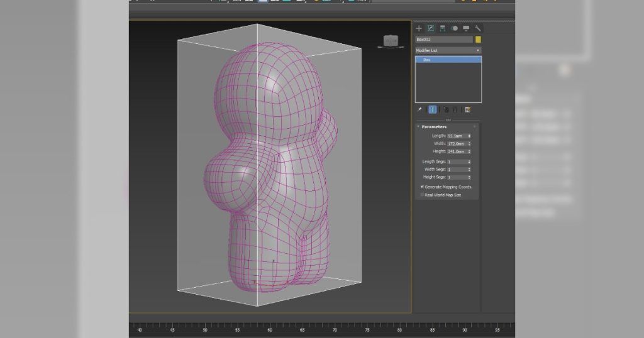Open the Utilities wrench panel tab
The width and height of the screenshot is (644, 338).
coord(478,28)
